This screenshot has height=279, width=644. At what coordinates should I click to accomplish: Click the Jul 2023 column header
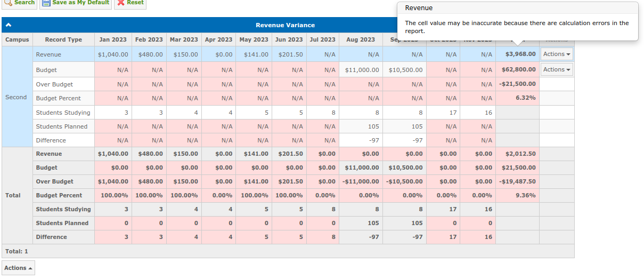tap(322, 39)
